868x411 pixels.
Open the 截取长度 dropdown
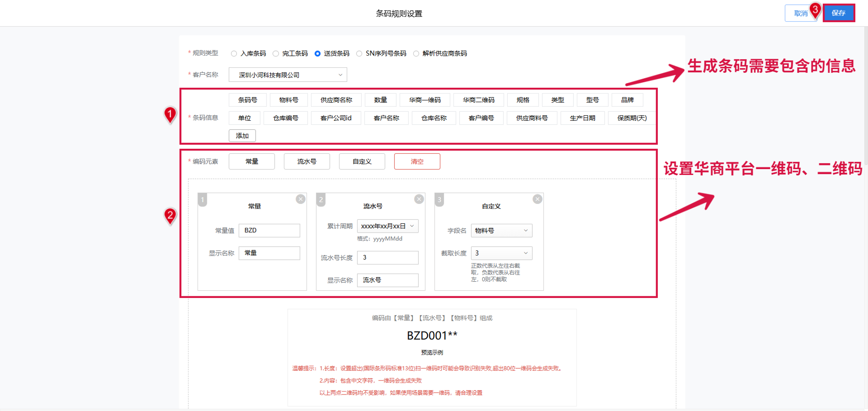501,253
